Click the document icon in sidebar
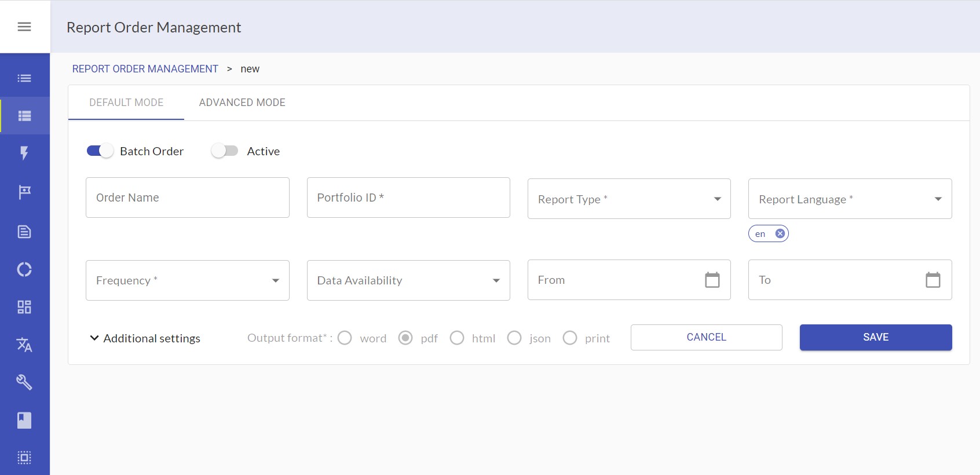Viewport: 980px width, 475px height. 24,232
